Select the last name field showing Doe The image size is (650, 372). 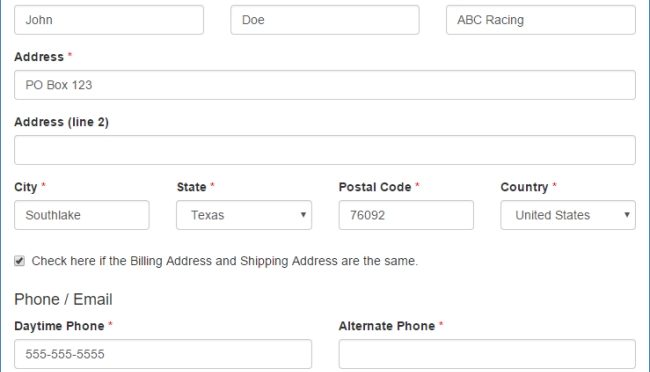325,20
